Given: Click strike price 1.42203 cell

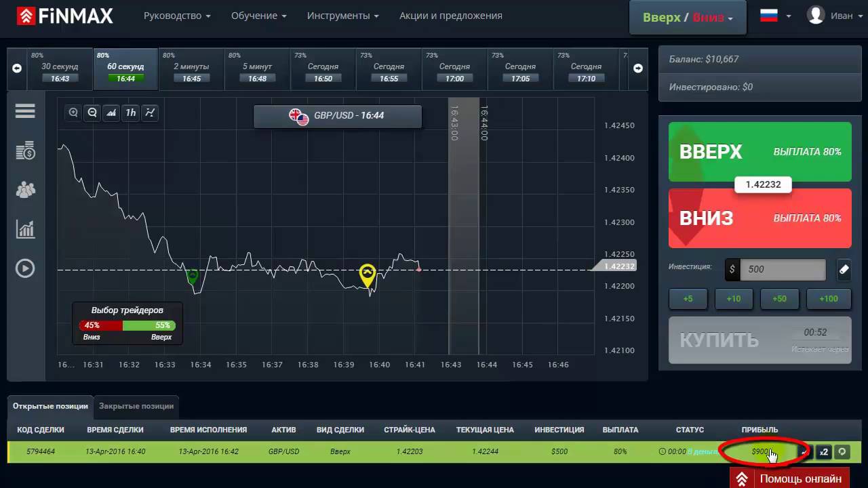Looking at the screenshot, I should click(x=410, y=451).
